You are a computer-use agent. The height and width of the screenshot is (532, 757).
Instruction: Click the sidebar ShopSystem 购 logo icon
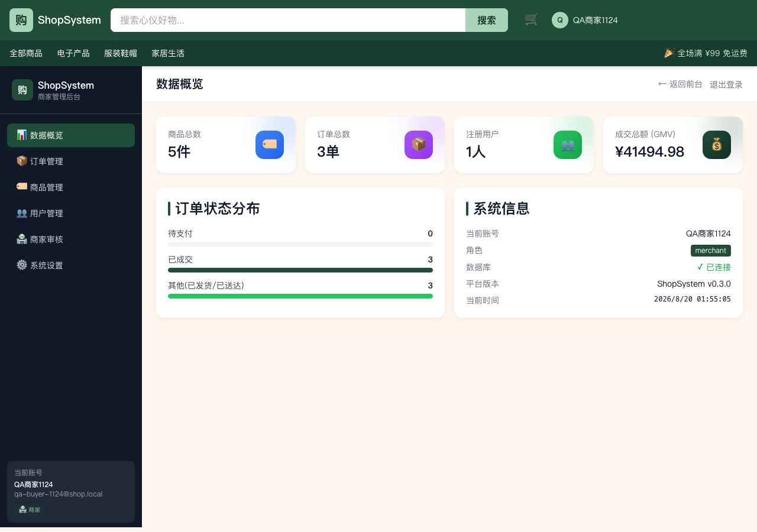click(22, 90)
